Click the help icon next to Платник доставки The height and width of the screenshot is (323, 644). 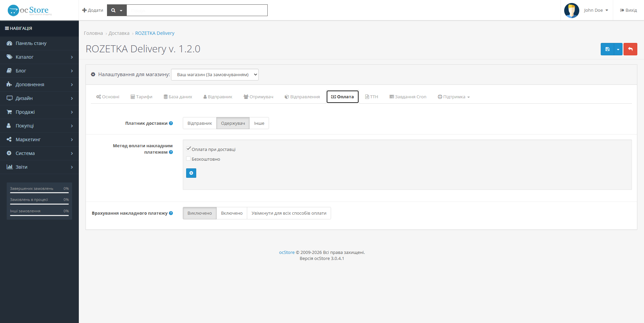coord(171,123)
